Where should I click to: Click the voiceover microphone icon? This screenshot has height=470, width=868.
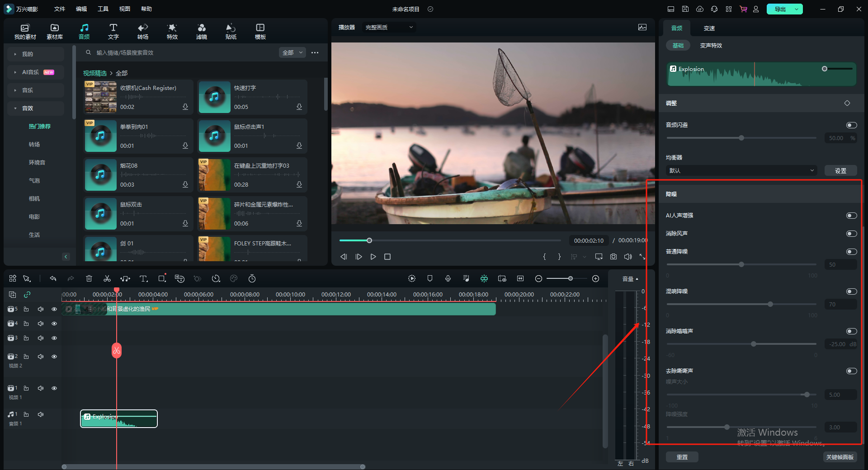coord(448,279)
